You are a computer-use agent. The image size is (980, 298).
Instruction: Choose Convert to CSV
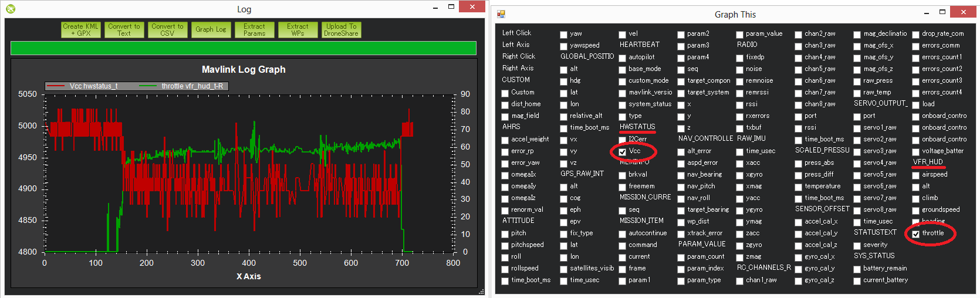click(x=167, y=30)
